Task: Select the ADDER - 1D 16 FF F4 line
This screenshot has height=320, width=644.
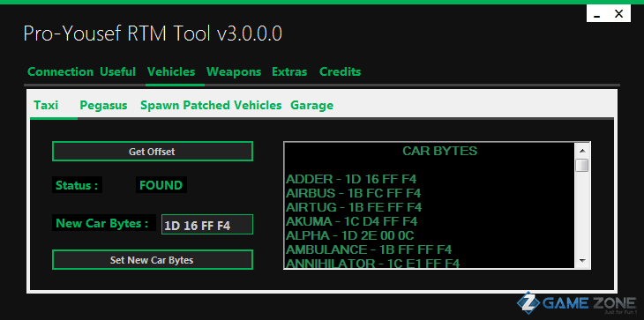Action: coord(351,179)
